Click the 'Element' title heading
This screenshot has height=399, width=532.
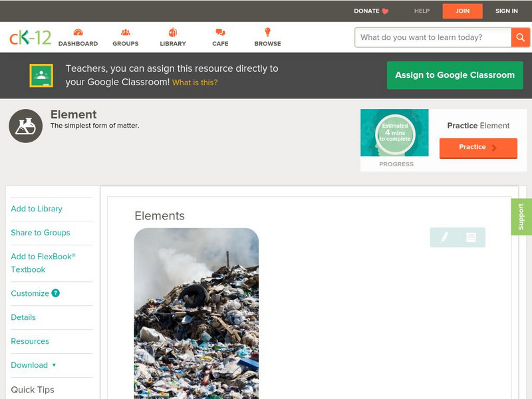coord(74,114)
